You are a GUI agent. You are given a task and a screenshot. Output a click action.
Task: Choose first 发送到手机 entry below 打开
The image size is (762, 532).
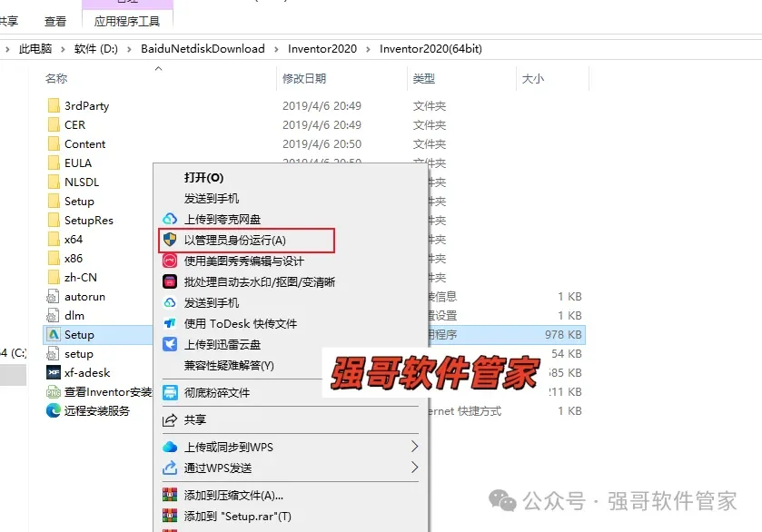point(212,199)
